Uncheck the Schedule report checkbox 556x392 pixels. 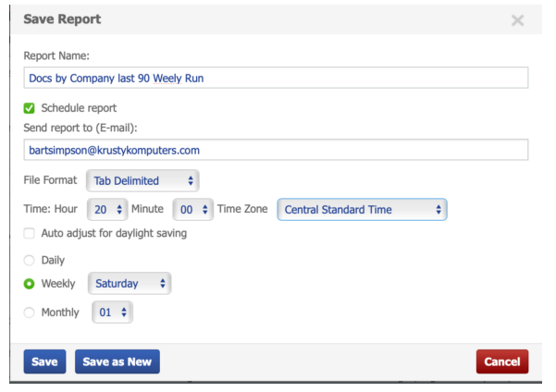[x=30, y=108]
